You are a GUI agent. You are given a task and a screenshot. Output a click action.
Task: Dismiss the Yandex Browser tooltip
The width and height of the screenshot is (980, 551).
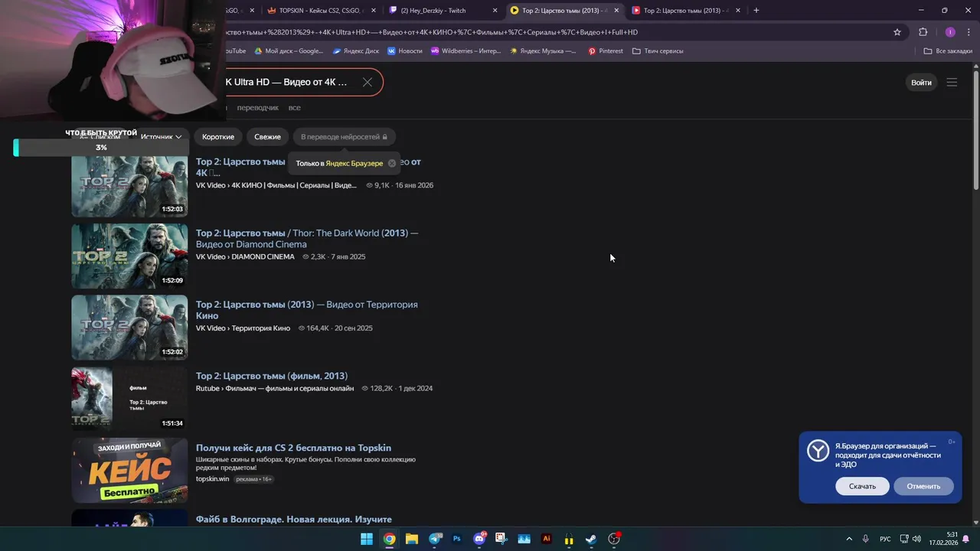tap(392, 163)
